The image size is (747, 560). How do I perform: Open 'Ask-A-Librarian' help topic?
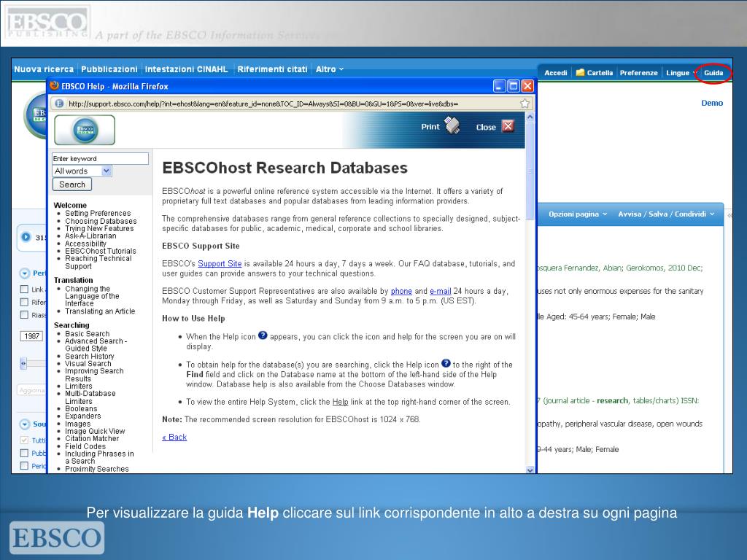[90, 236]
